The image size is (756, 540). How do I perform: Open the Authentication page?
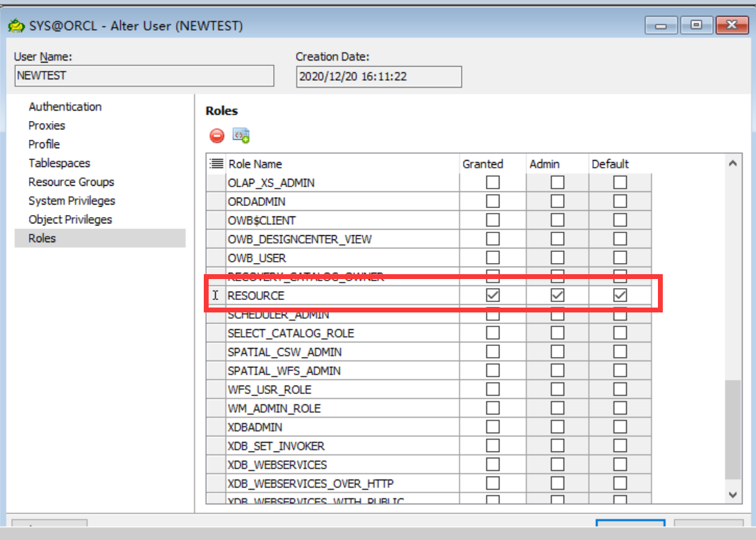tap(65, 106)
